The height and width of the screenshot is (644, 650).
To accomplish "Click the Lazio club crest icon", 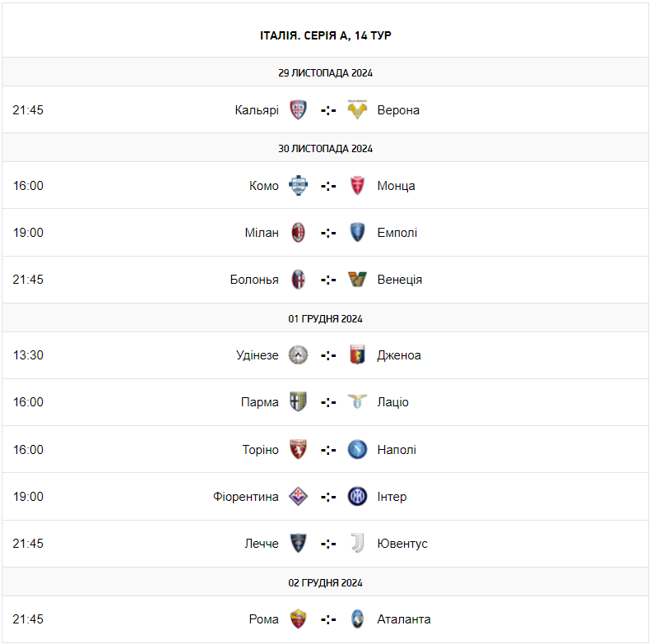I will (x=357, y=402).
